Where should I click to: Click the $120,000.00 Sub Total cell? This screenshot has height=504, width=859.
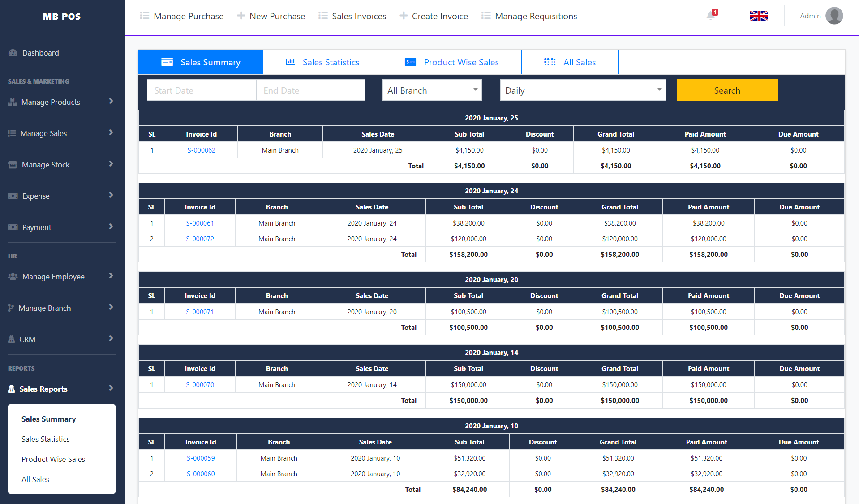468,239
